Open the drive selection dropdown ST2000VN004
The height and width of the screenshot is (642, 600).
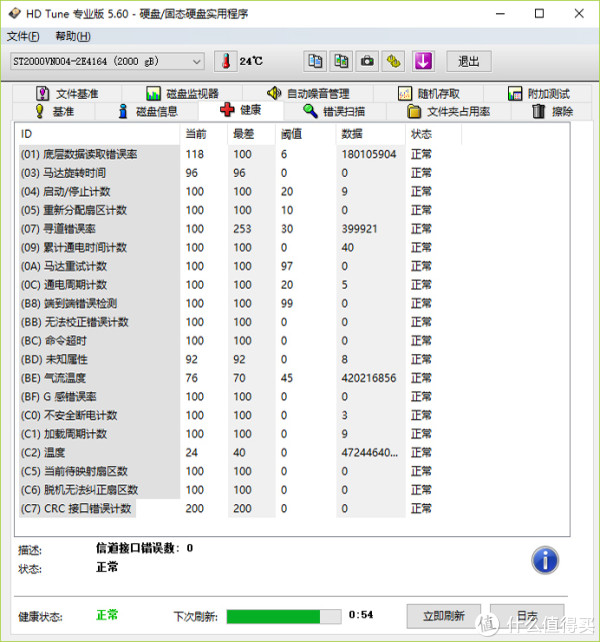(106, 62)
